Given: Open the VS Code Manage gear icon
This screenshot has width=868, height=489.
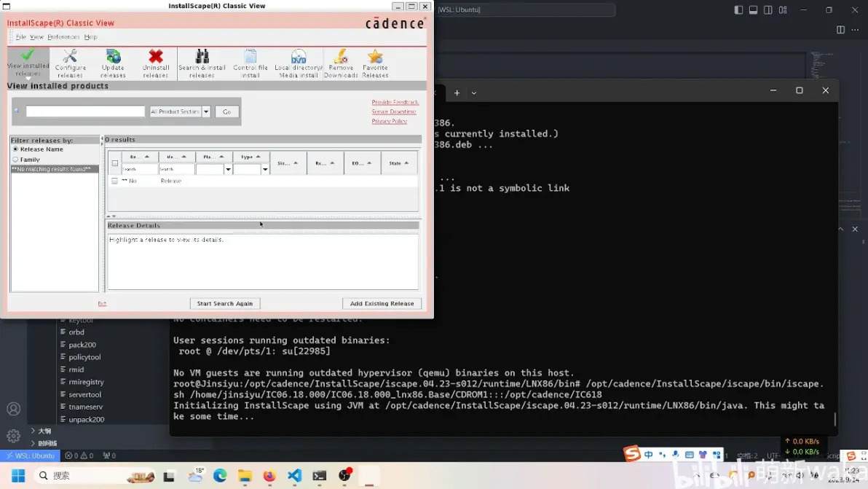Looking at the screenshot, I should coord(13,436).
